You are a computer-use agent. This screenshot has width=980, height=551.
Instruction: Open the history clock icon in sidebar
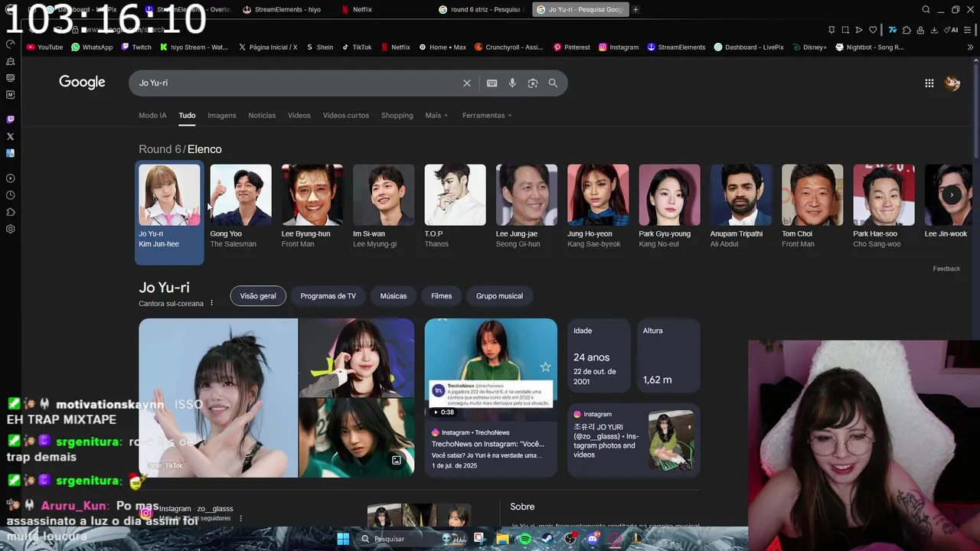(x=10, y=195)
